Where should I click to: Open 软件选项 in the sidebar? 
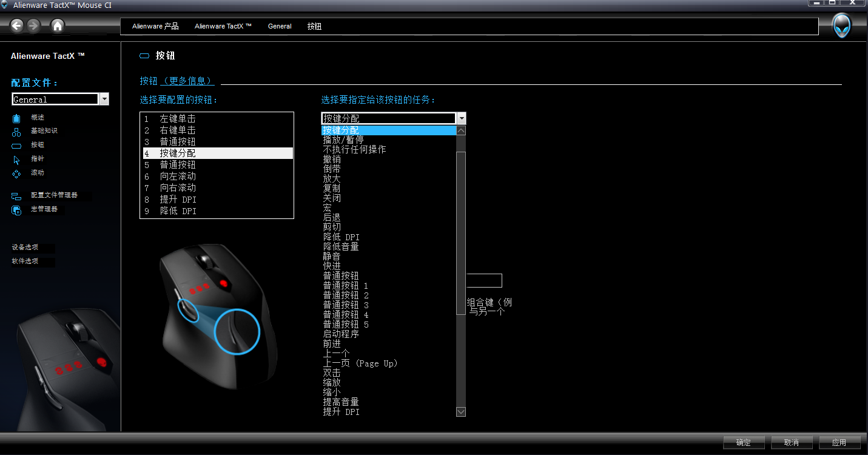pyautogui.click(x=25, y=261)
